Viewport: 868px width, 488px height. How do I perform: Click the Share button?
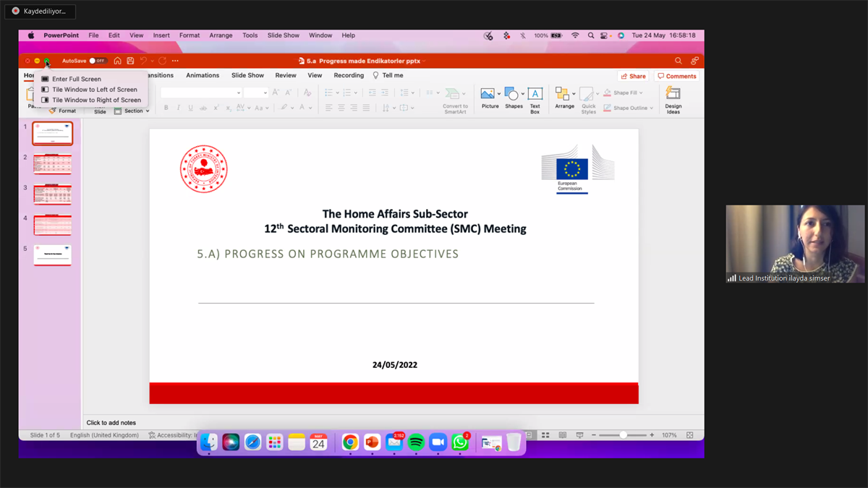coord(633,76)
